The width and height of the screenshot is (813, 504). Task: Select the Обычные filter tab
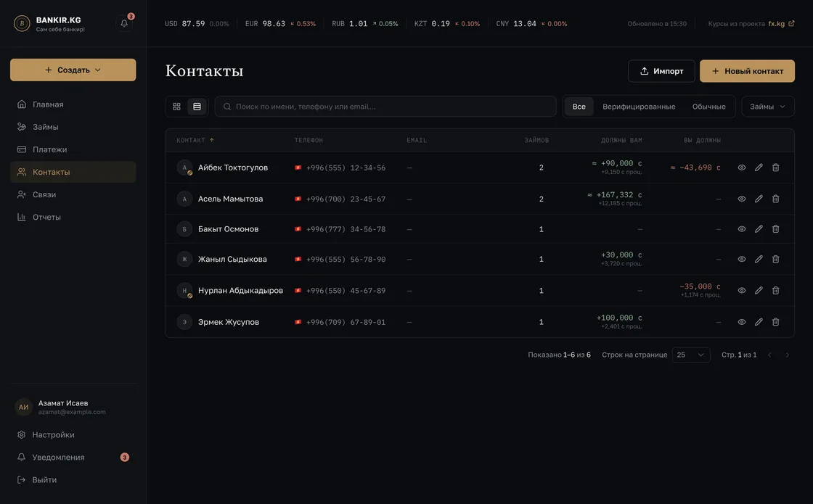tap(708, 107)
